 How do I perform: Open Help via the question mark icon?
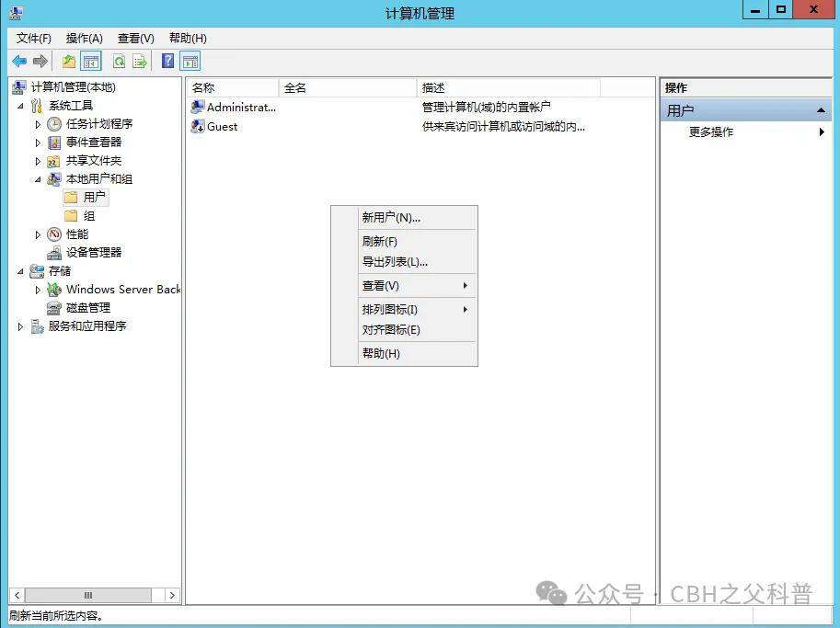(167, 62)
